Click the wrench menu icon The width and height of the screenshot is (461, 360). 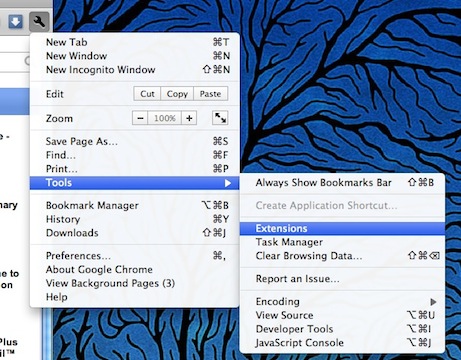point(39,22)
